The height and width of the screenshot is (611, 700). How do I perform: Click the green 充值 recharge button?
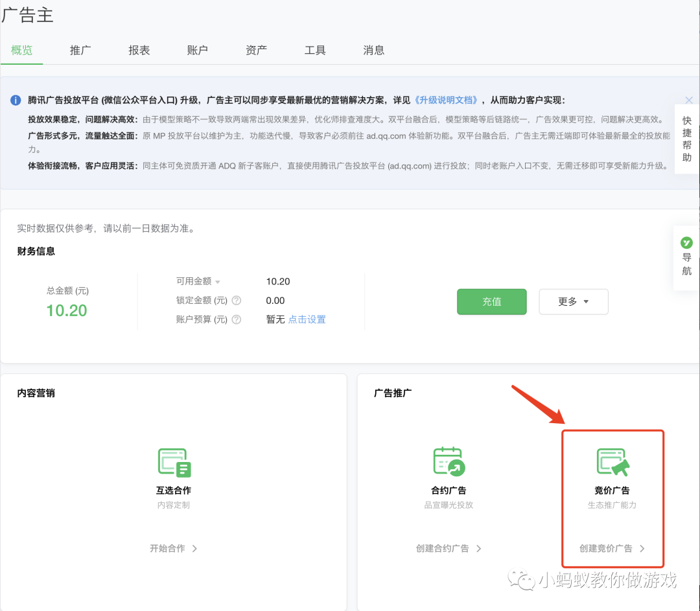(491, 302)
